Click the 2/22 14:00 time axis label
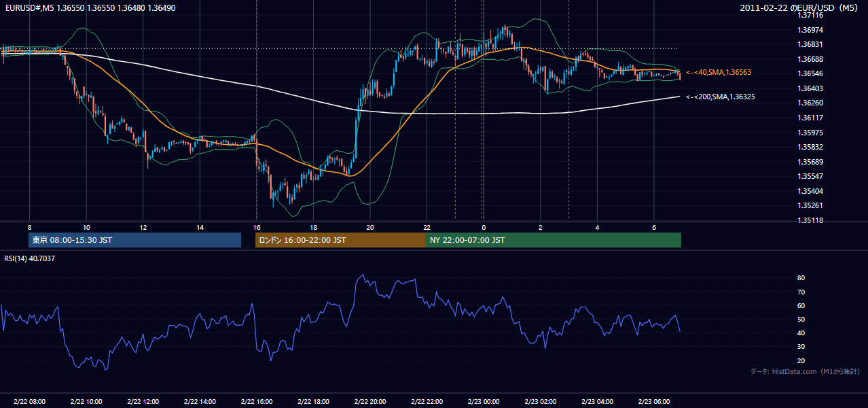Image resolution: width=868 pixels, height=408 pixels. (200, 402)
